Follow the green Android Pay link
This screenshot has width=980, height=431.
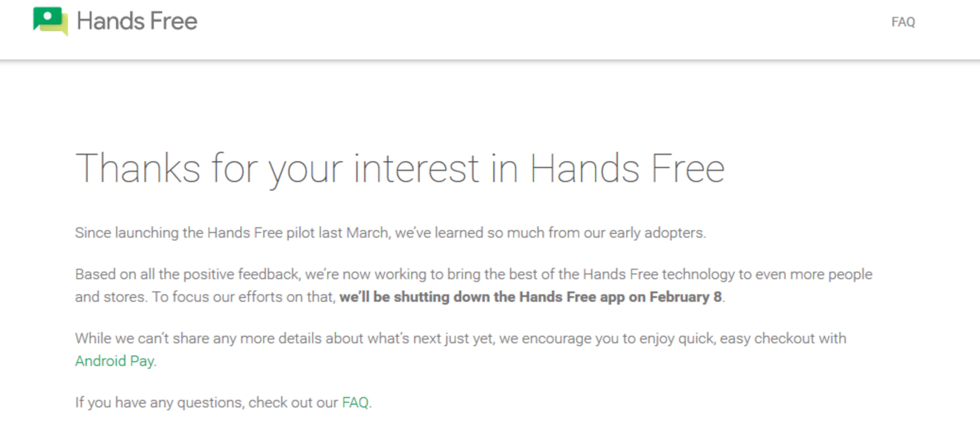115,361
